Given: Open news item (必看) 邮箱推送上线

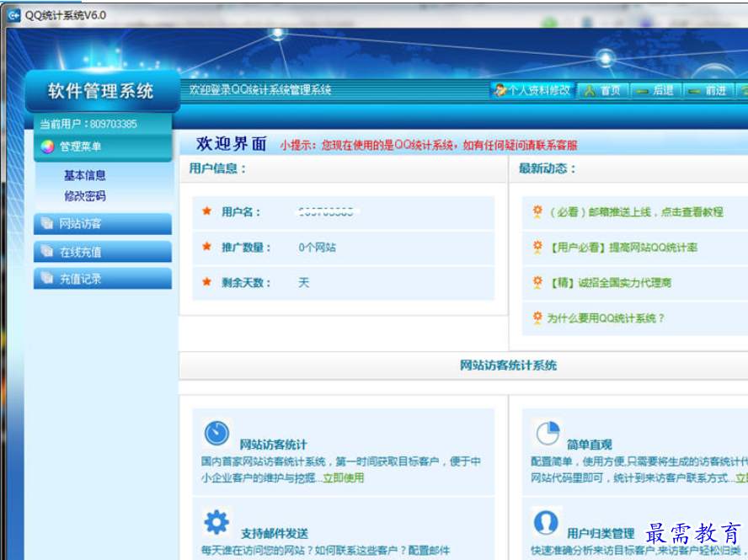Looking at the screenshot, I should tap(637, 212).
